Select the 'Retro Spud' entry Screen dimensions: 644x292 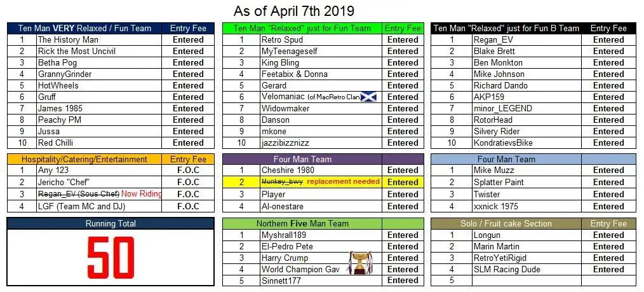point(321,40)
